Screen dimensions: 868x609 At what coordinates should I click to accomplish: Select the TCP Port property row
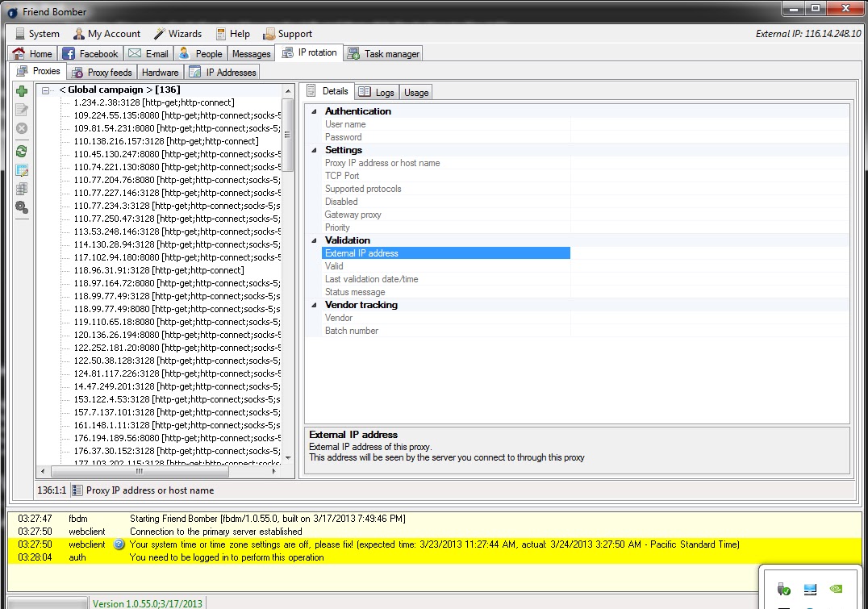(x=585, y=176)
